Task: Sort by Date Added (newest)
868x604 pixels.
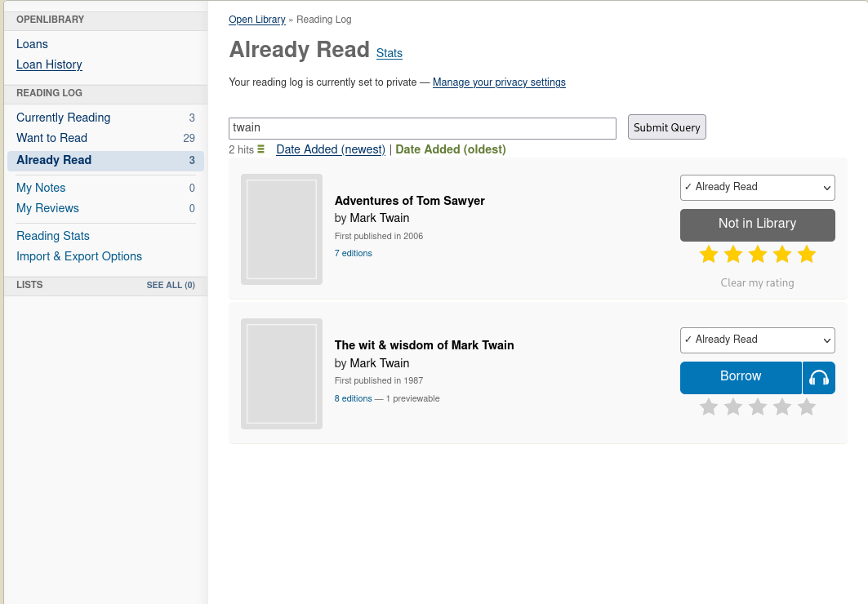Action: click(x=331, y=150)
